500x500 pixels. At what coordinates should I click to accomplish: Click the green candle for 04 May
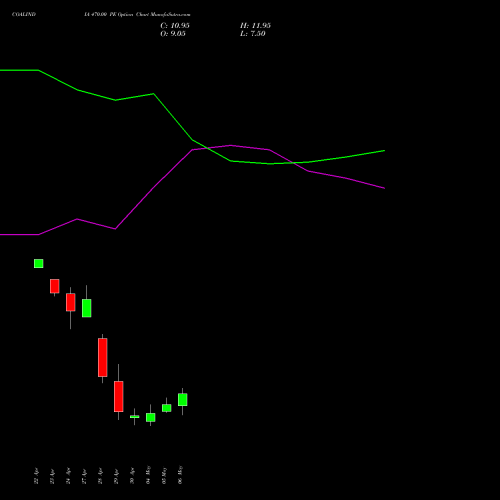click(151, 417)
